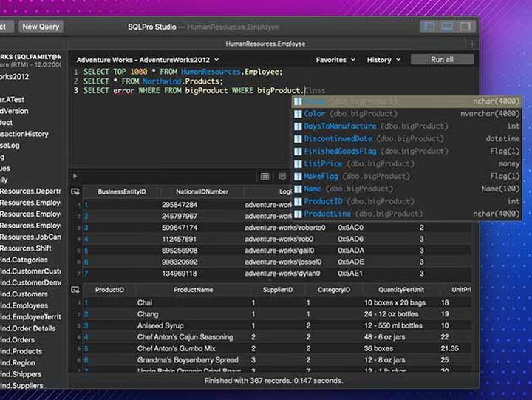Toggle the right panel layout button
The width and height of the screenshot is (532, 400).
click(465, 27)
